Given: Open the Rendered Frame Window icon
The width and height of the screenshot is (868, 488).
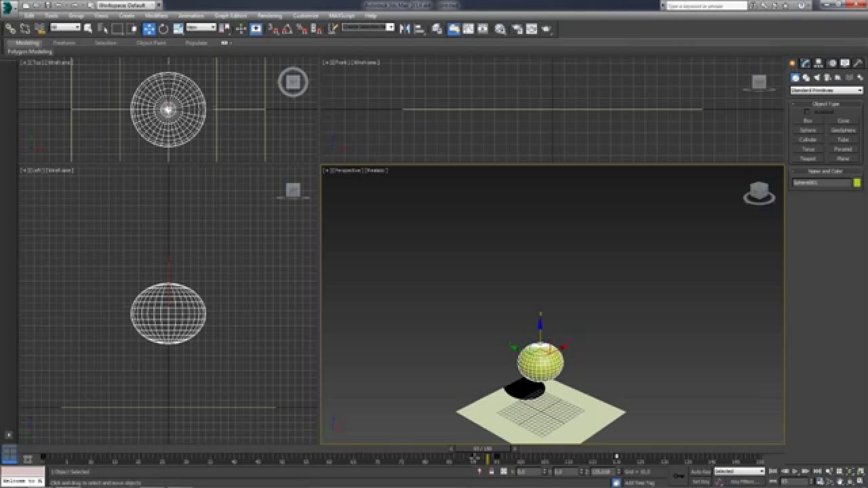Looking at the screenshot, I should (532, 28).
